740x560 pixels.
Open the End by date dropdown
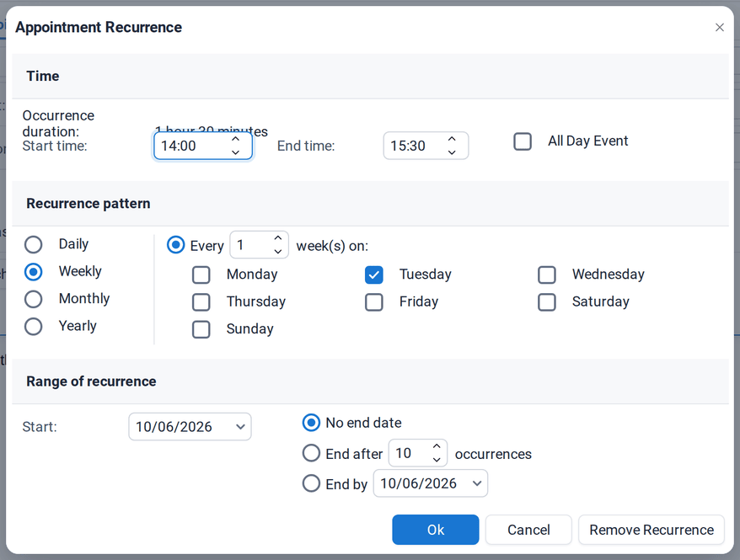pyautogui.click(x=477, y=483)
